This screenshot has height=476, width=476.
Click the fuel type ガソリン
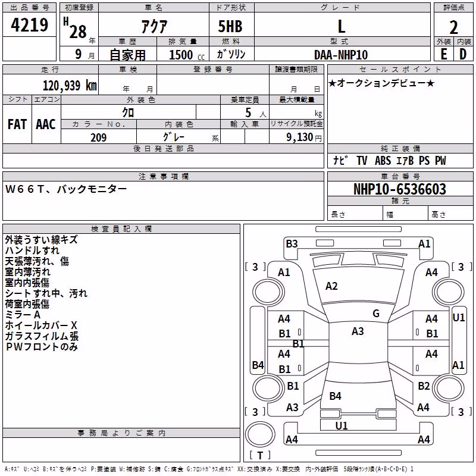[x=231, y=54]
